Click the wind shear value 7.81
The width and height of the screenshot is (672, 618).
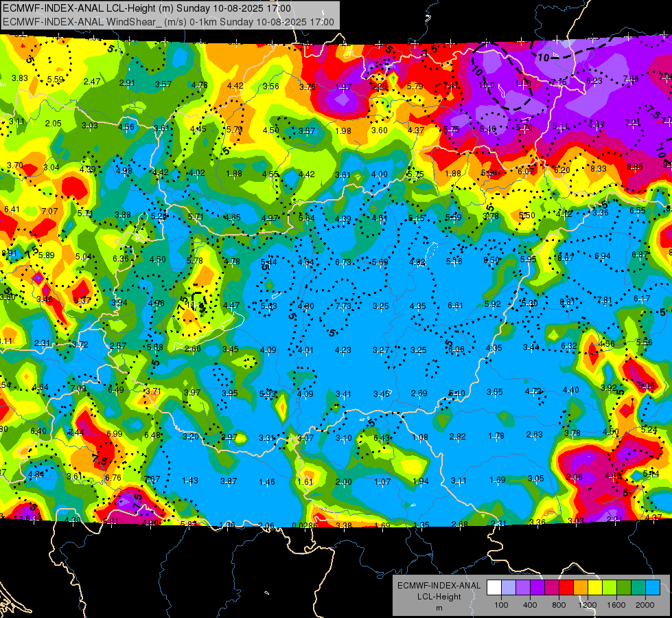604,300
